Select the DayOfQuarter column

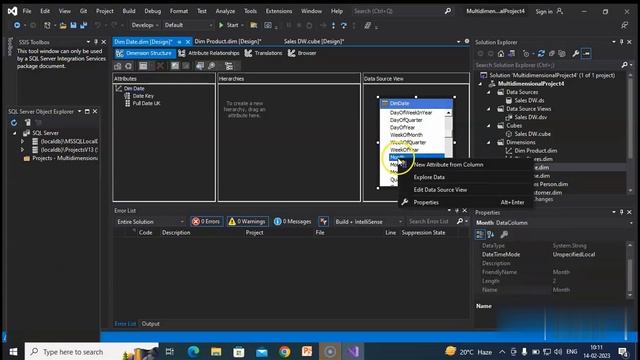406,120
